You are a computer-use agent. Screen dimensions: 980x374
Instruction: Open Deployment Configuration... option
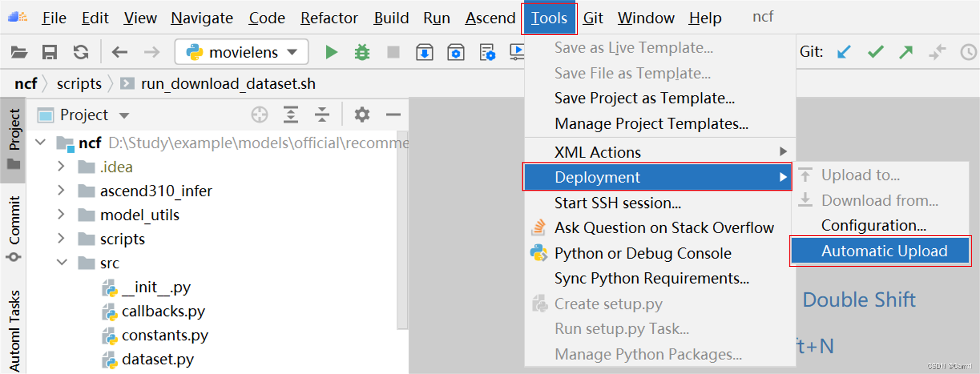point(873,226)
